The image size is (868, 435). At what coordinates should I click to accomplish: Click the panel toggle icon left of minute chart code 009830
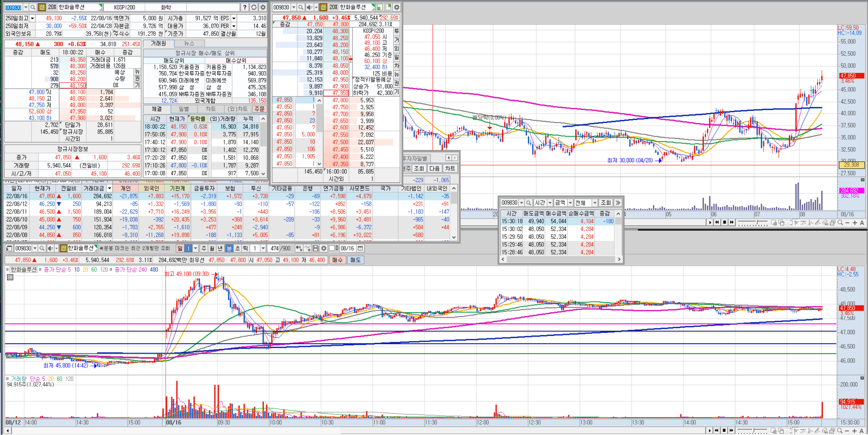pos(9,248)
